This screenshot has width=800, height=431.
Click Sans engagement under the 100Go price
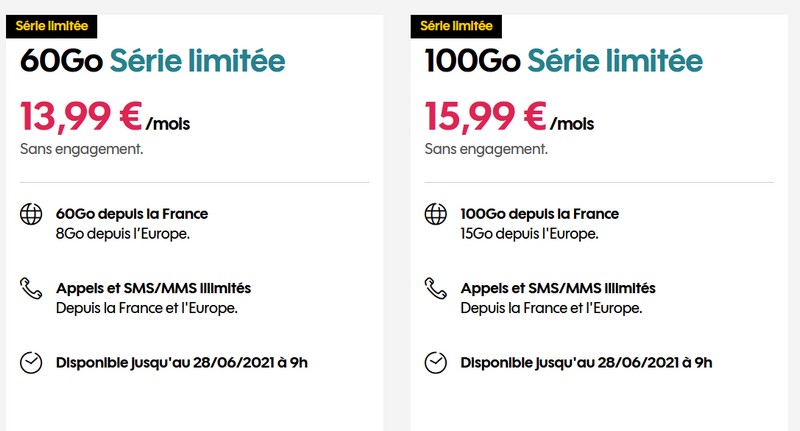(486, 149)
